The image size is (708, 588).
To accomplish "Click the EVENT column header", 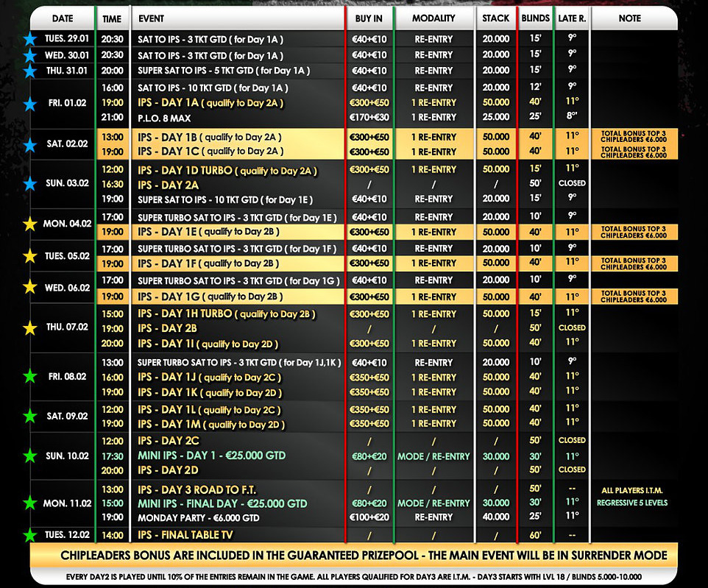I will click(151, 18).
